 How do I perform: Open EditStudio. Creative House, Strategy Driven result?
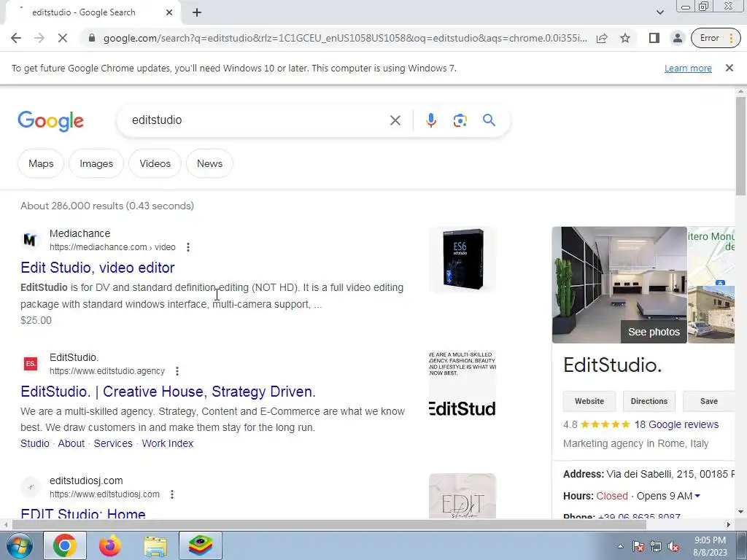[x=169, y=392]
